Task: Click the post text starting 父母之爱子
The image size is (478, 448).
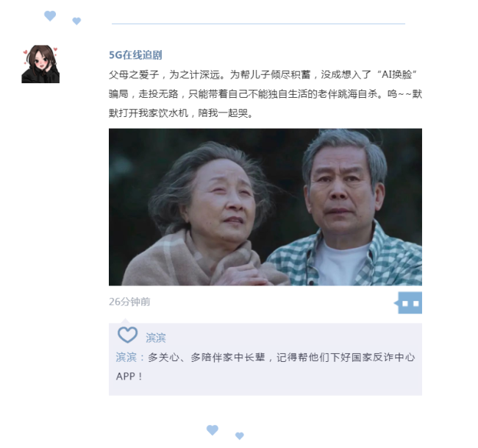Action: coord(265,93)
